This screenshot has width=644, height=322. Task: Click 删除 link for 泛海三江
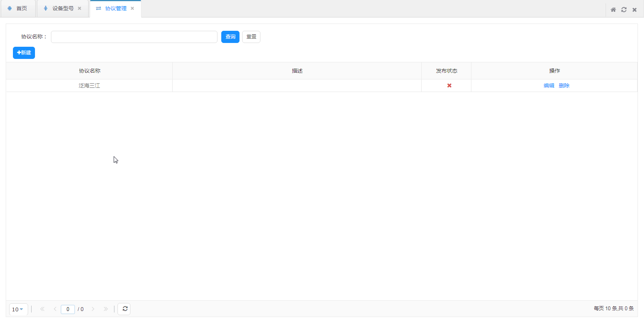pyautogui.click(x=564, y=86)
